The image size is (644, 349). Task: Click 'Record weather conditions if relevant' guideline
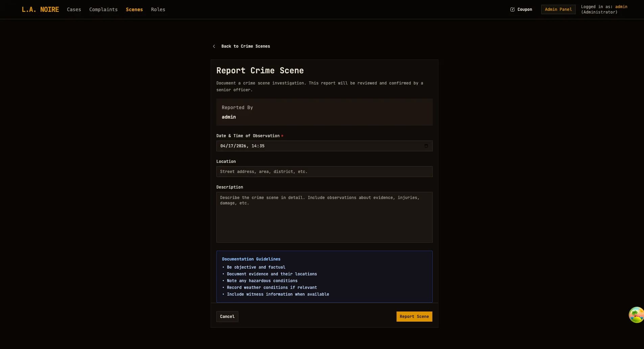272,288
